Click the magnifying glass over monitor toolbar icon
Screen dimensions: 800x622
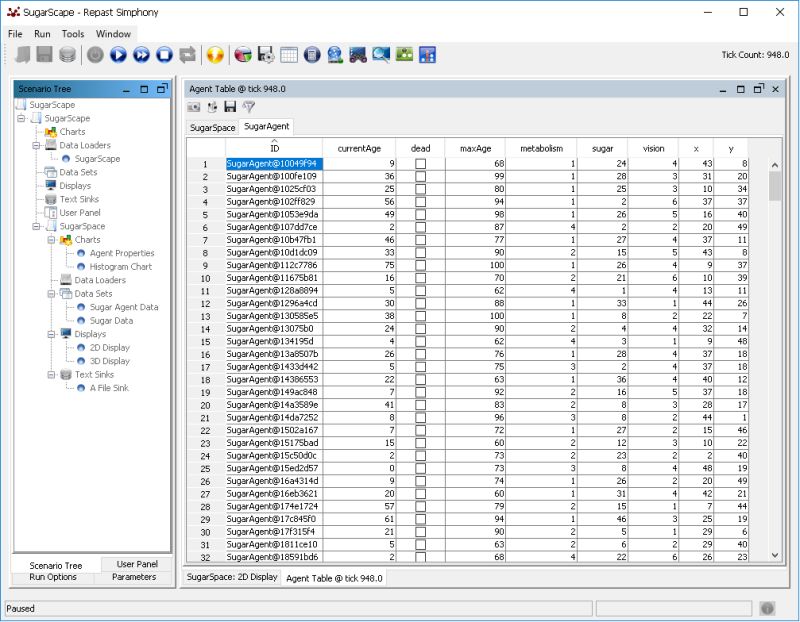[381, 55]
